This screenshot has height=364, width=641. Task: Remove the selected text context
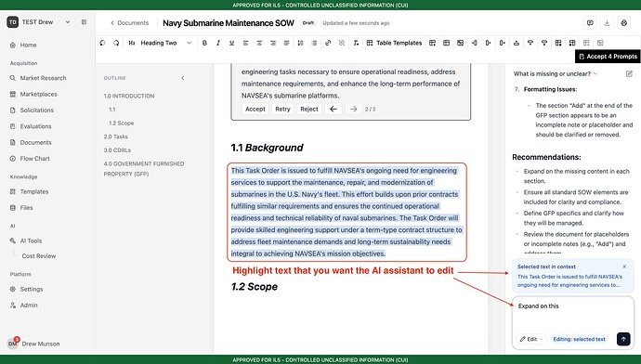[x=624, y=266]
